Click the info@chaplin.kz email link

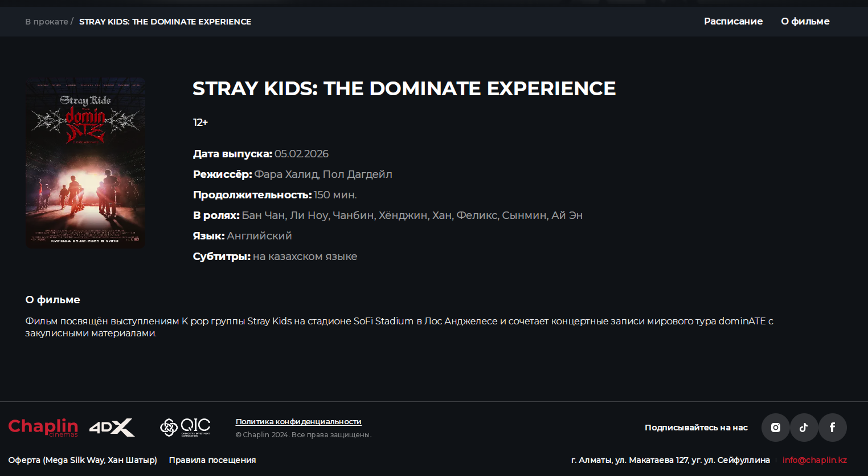click(814, 460)
